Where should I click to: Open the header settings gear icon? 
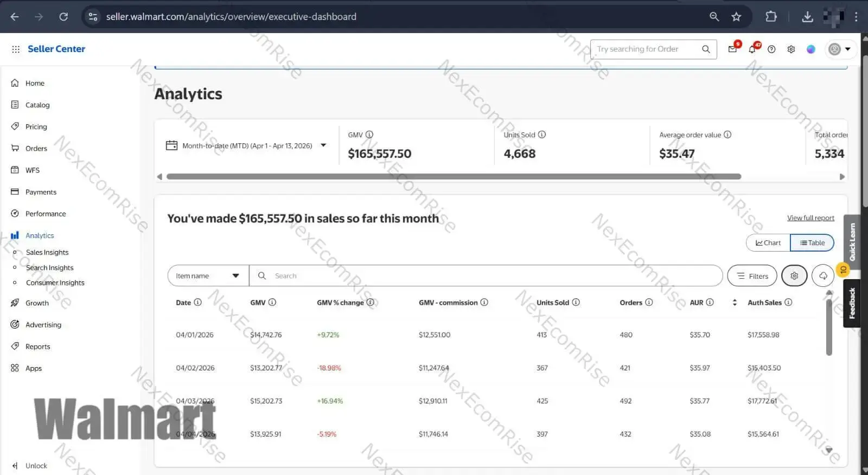pyautogui.click(x=791, y=49)
